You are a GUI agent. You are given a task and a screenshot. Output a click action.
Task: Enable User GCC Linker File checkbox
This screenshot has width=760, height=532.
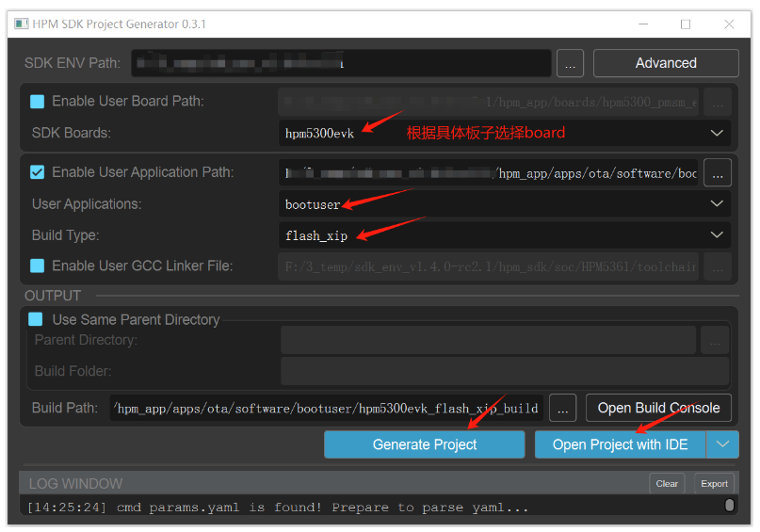click(x=38, y=266)
